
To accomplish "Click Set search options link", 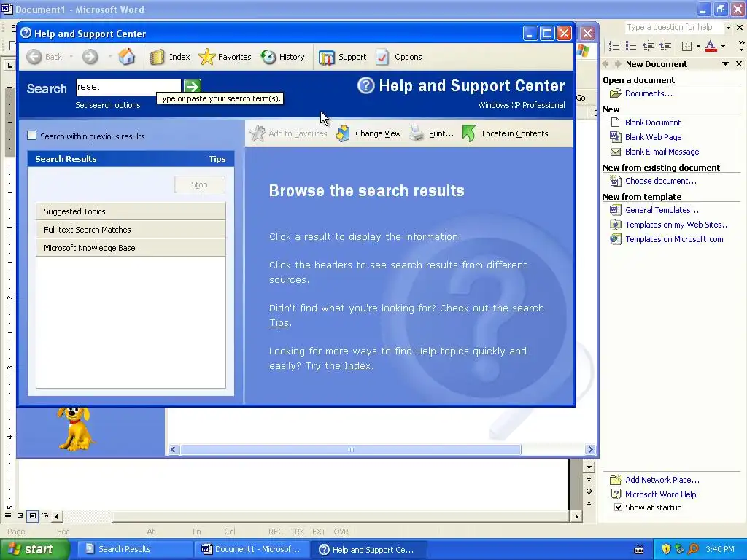I will tap(108, 105).
